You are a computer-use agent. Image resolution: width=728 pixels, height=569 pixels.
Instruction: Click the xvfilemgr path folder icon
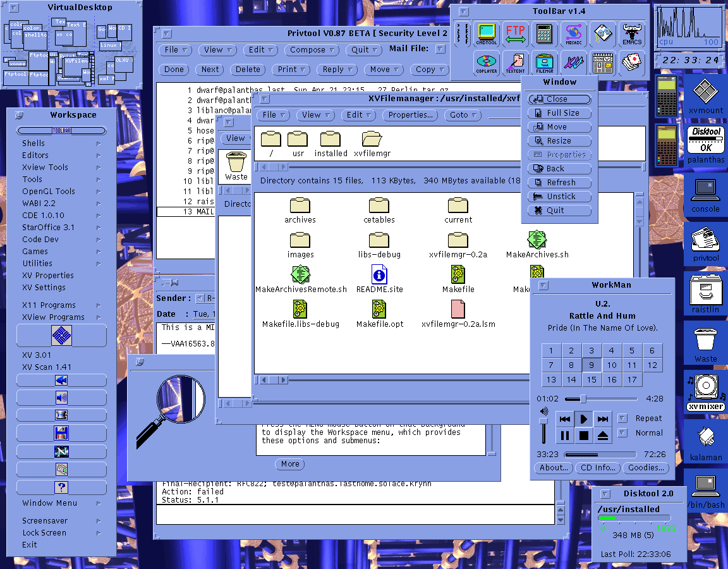click(x=372, y=144)
